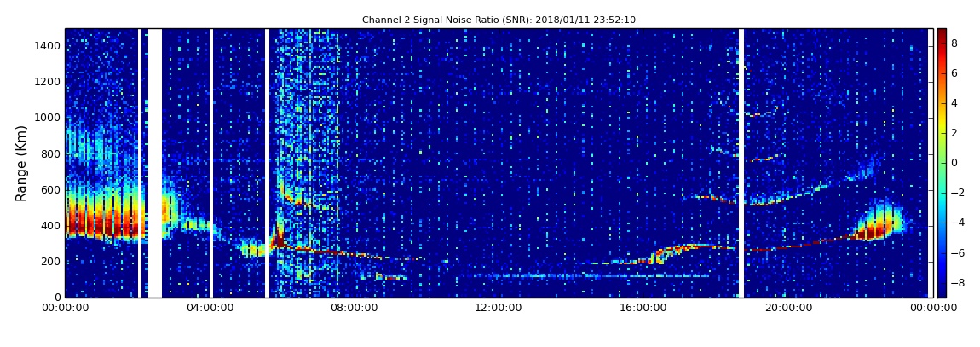The image size is (980, 347).
Task: Click the colorbar value −6 label
Action: pos(958,252)
